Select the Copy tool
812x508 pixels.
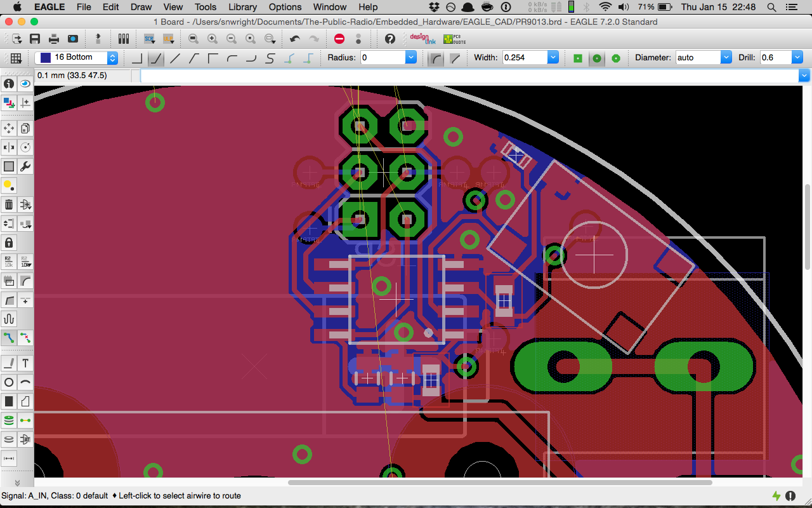[x=25, y=128]
